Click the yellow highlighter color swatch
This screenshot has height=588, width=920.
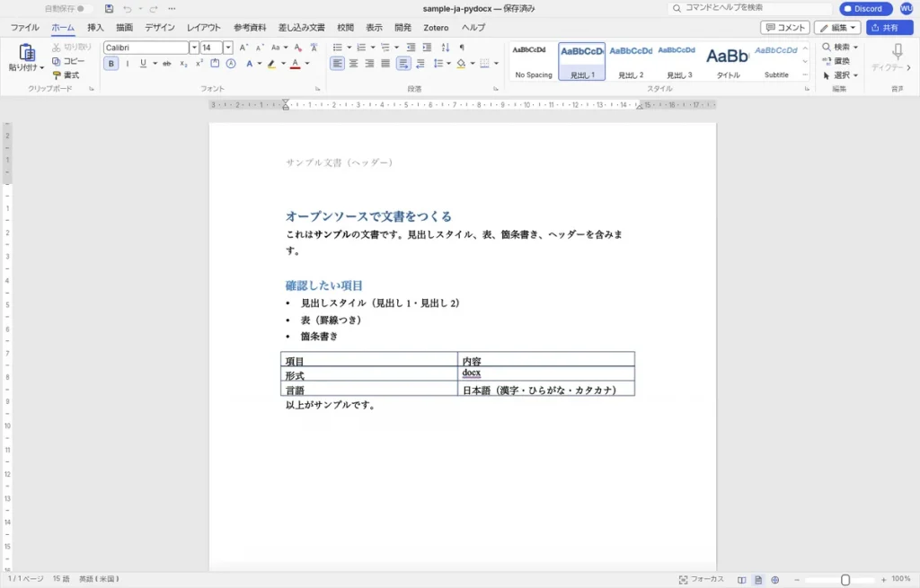click(x=271, y=64)
